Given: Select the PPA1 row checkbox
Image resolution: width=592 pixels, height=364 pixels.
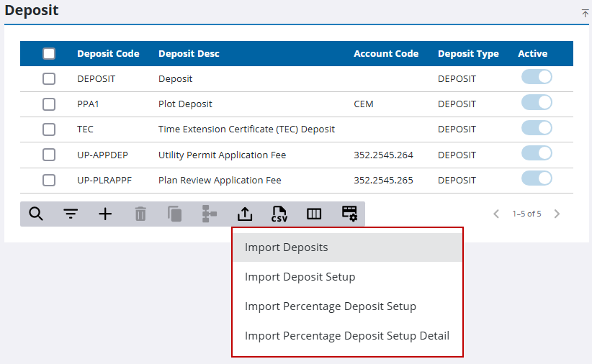Looking at the screenshot, I should 49,104.
